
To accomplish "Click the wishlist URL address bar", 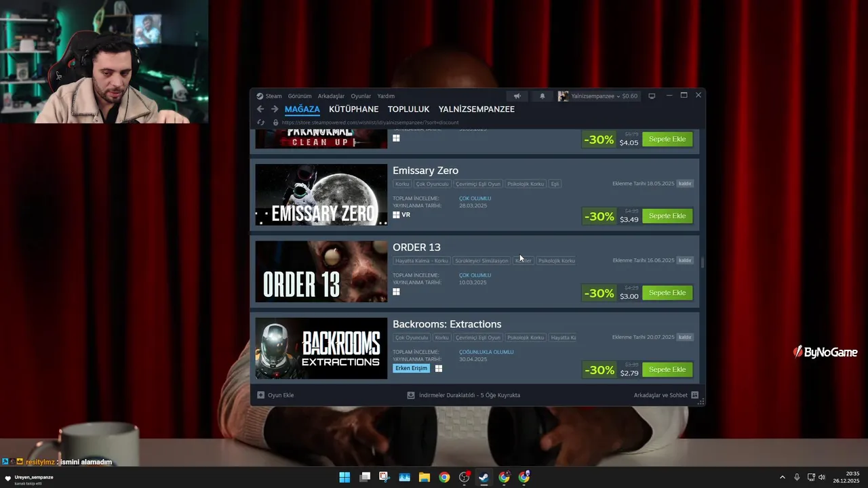I will tap(370, 123).
